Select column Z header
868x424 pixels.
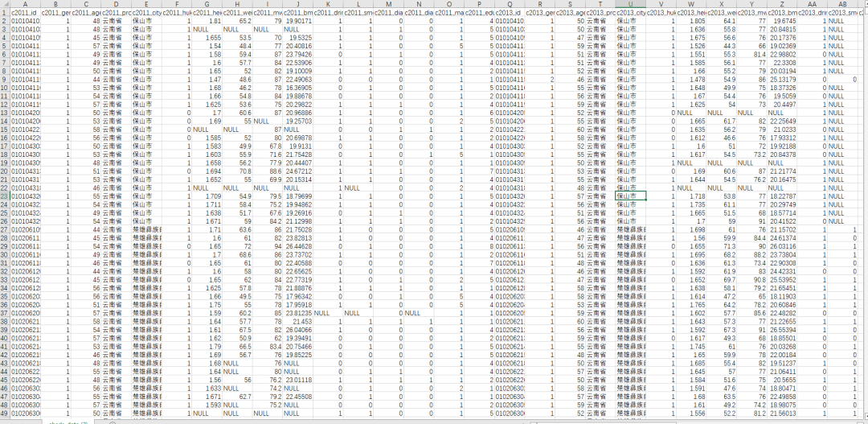coord(782,3)
